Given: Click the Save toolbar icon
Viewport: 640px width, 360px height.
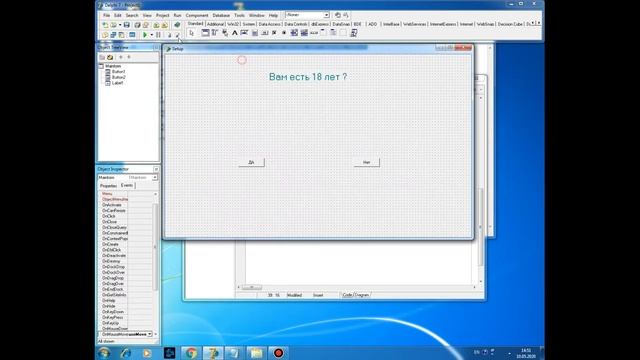Looking at the screenshot, I should [127, 25].
